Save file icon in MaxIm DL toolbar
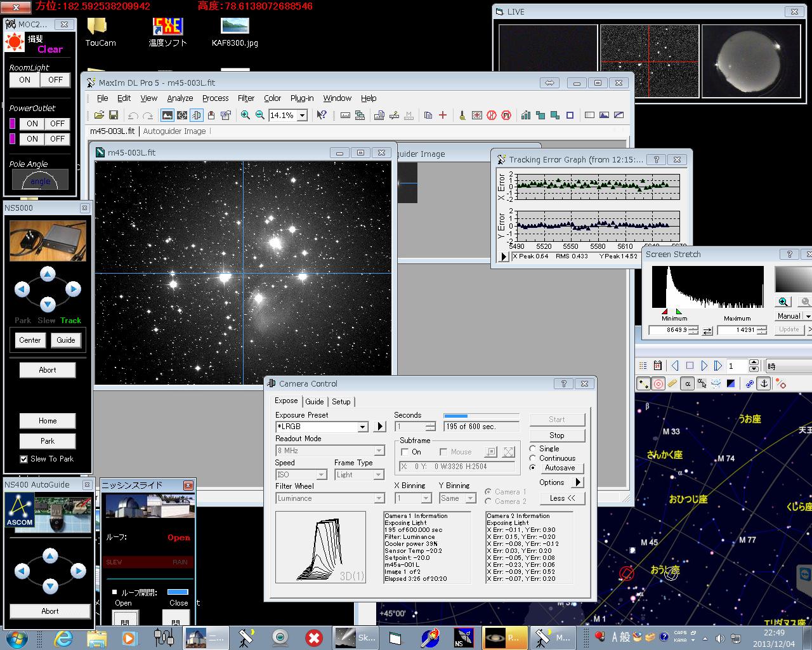 point(114,115)
